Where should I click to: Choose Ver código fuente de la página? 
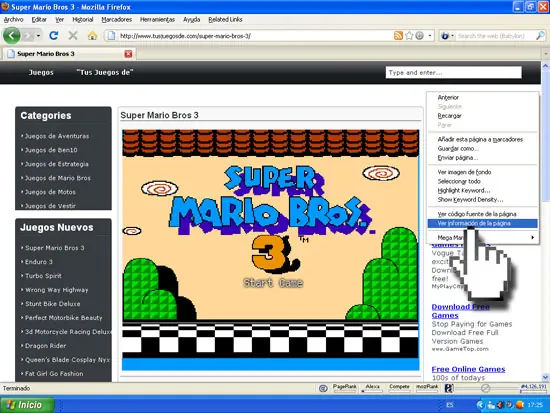[x=483, y=214]
